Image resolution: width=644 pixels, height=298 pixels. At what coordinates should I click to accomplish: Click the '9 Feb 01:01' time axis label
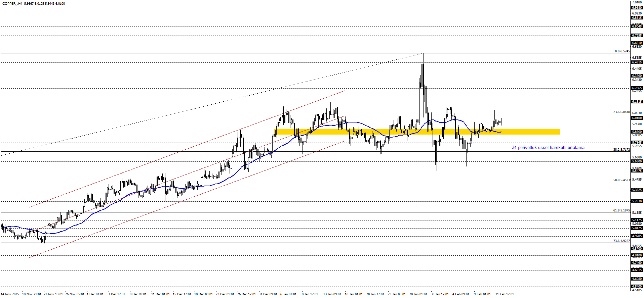pyautogui.click(x=482, y=294)
